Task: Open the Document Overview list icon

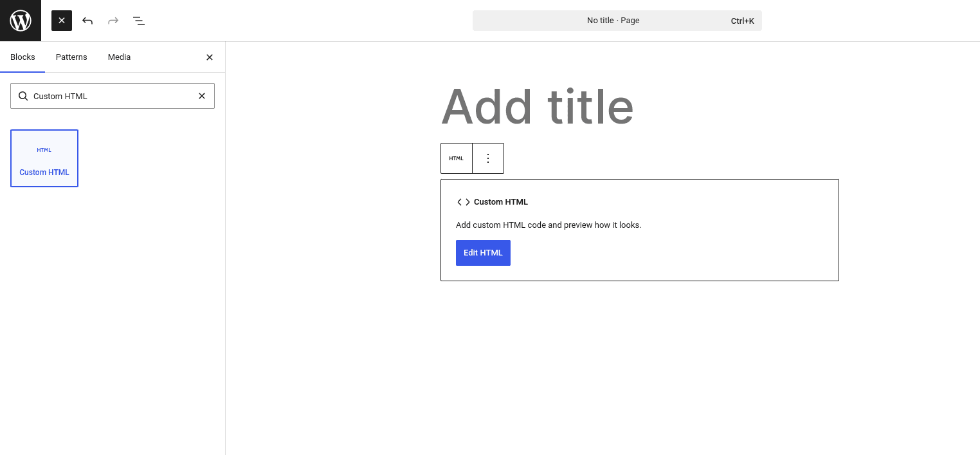Action: (139, 21)
